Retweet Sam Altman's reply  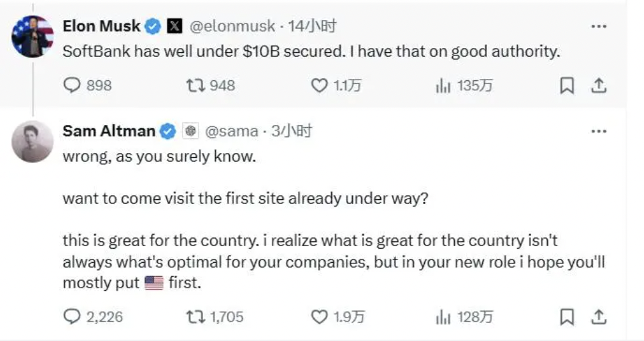(x=196, y=316)
